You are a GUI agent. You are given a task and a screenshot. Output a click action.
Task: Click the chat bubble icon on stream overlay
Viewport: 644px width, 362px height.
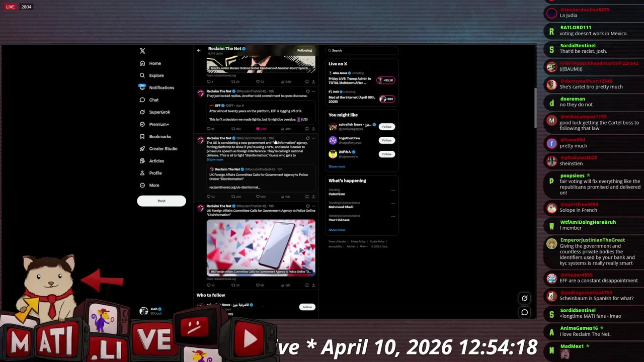(x=524, y=312)
